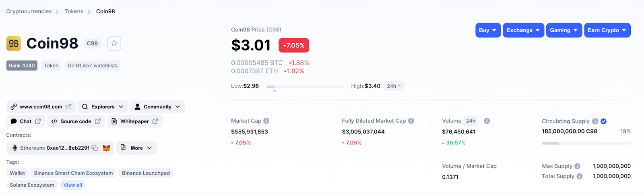The height and width of the screenshot is (196, 644).
Task: Open the Buy dropdown menu
Action: (x=488, y=30)
